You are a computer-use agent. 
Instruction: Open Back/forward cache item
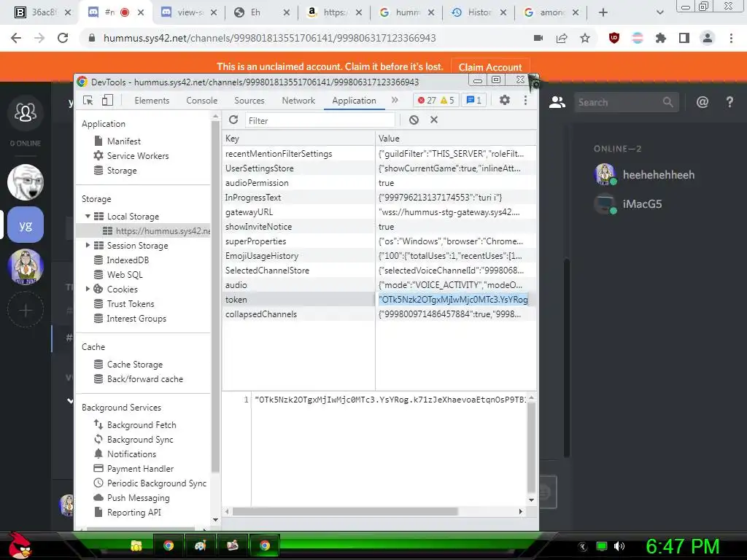pos(144,379)
